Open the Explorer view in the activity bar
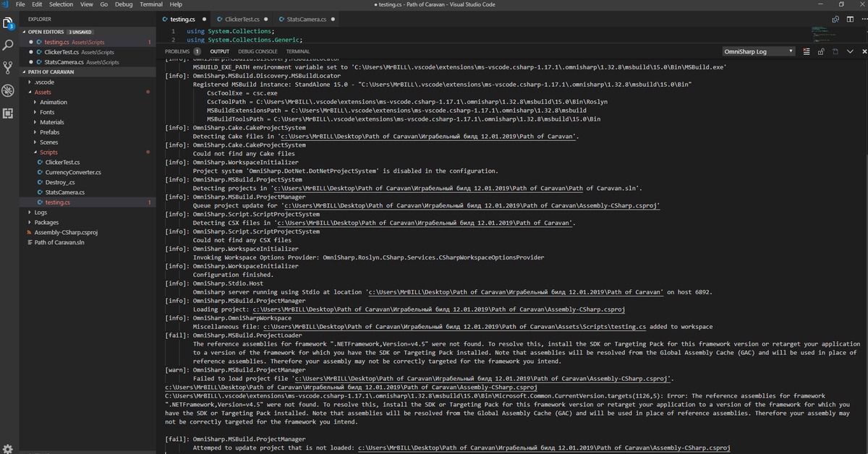 (x=8, y=23)
